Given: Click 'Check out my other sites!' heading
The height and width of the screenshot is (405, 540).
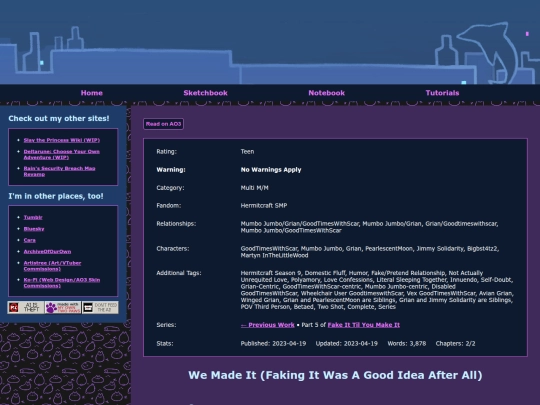Looking at the screenshot, I should click(59, 118).
